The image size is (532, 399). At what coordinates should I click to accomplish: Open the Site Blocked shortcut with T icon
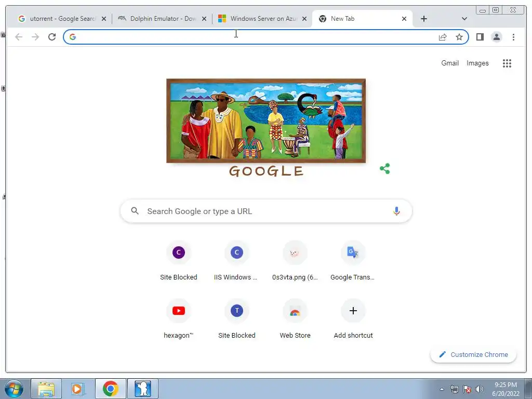coord(236,319)
